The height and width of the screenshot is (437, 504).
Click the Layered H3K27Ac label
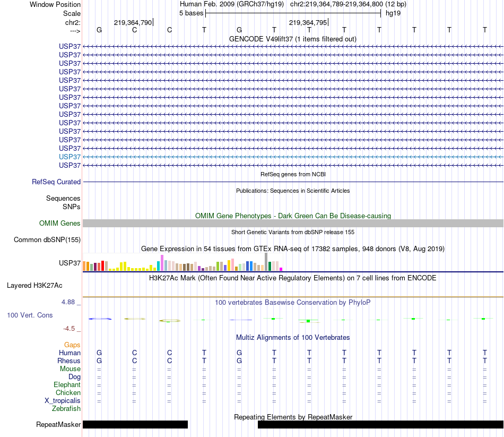[x=34, y=286]
